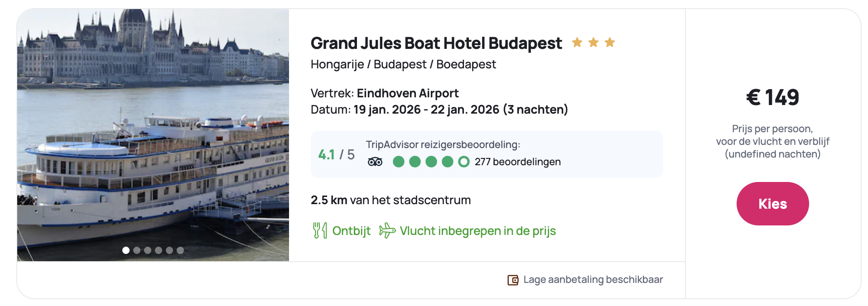Screen dimensions: 868x306
Task: Click the third gold hotel star
Action: [610, 43]
